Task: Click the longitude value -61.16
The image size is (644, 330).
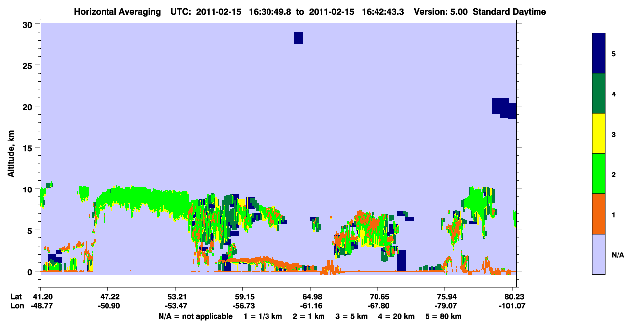Action: coord(310,306)
